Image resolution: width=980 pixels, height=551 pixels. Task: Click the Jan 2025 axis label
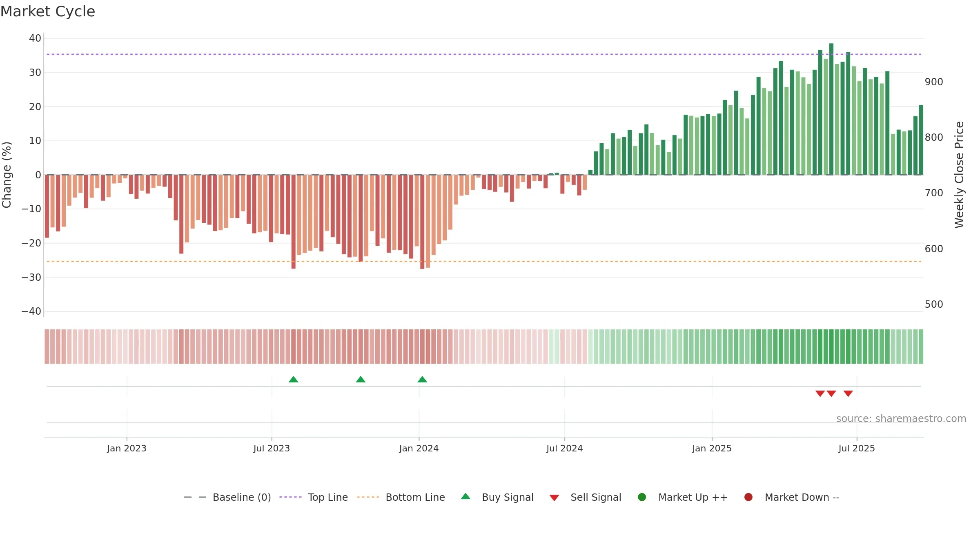point(712,448)
